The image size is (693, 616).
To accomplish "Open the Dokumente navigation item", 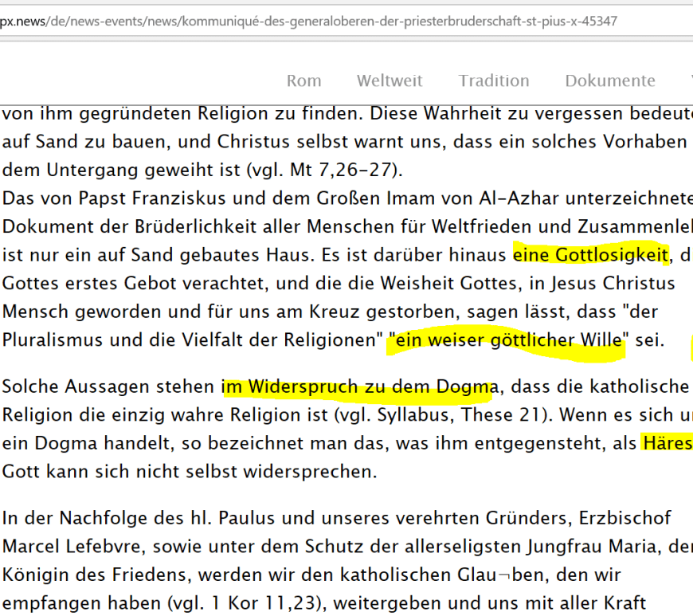I will tap(610, 80).
